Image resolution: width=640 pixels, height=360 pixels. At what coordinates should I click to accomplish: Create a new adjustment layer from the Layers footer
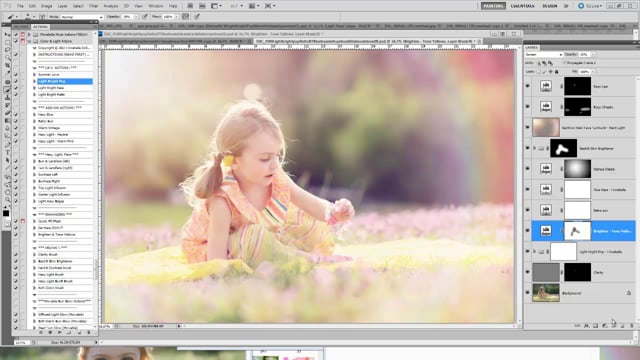(604, 326)
